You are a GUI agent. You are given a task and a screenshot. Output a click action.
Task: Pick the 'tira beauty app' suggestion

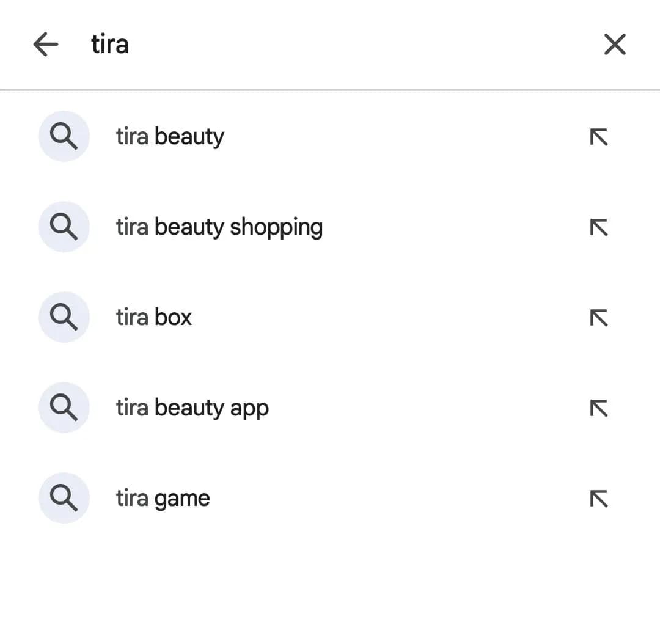point(193,408)
